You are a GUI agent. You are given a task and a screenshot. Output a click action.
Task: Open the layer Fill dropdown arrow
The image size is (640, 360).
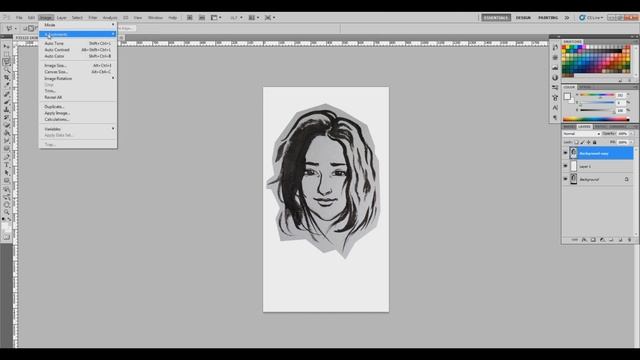[631, 142]
